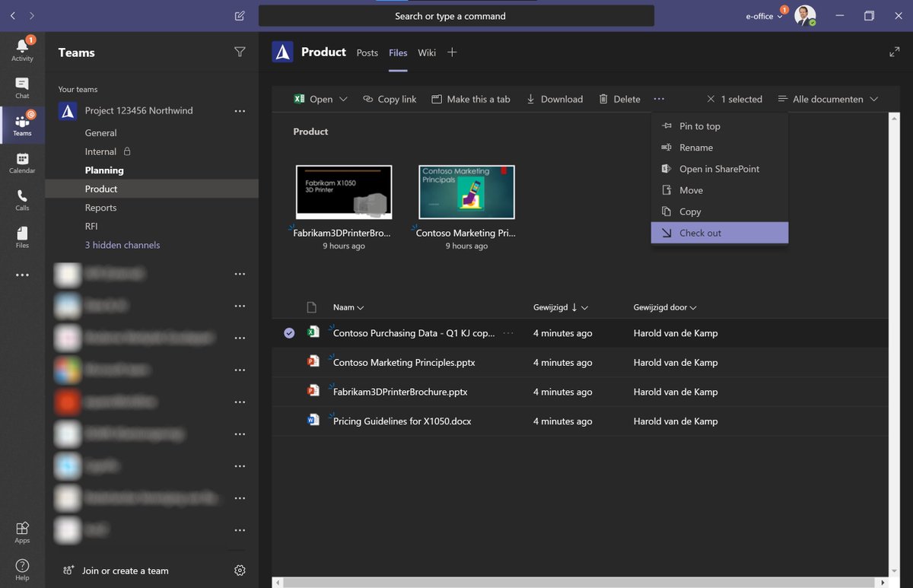Screen dimensions: 913x588
Task: Open the dropdown arrow next to Open
Action: click(343, 99)
